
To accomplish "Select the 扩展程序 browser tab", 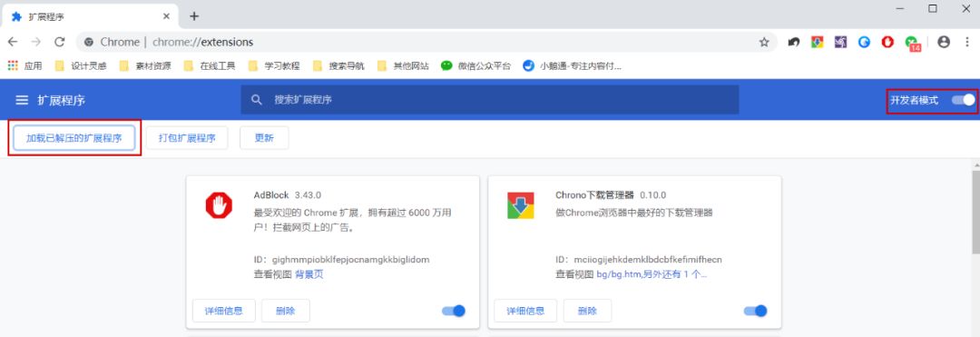I will click(91, 16).
